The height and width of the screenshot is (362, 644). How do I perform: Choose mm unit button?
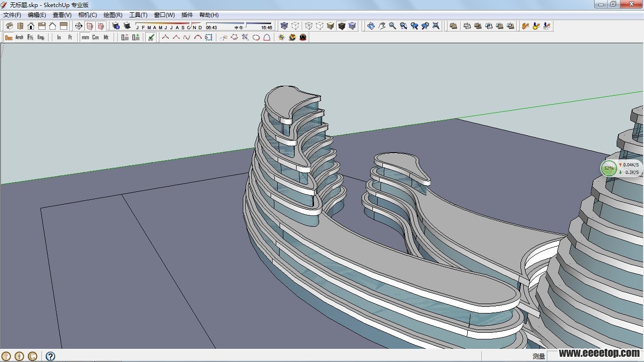(x=85, y=37)
